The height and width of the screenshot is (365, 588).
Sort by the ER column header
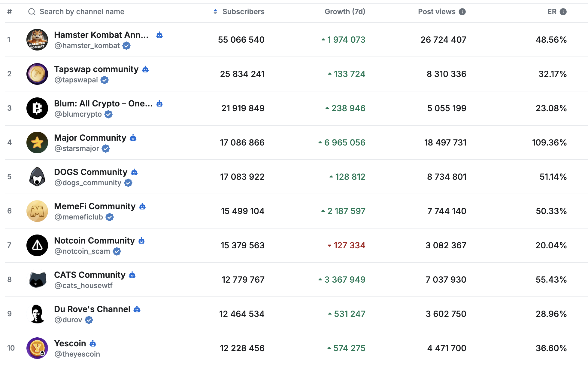(x=552, y=12)
